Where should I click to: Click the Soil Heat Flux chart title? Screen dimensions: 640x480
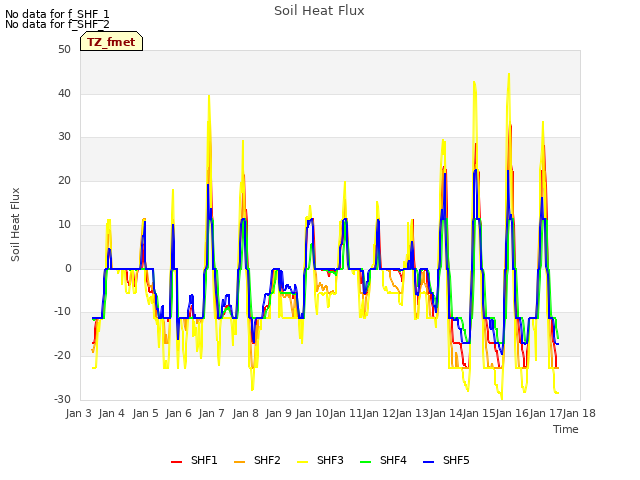[319, 11]
